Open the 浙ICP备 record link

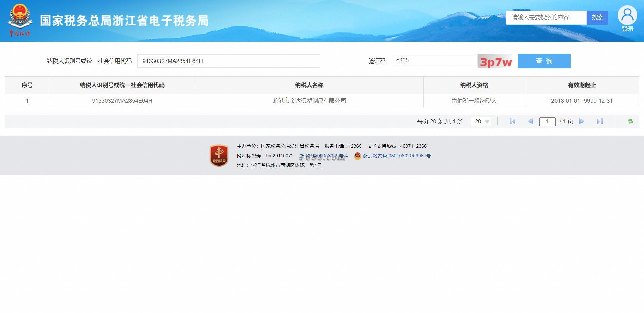click(323, 156)
